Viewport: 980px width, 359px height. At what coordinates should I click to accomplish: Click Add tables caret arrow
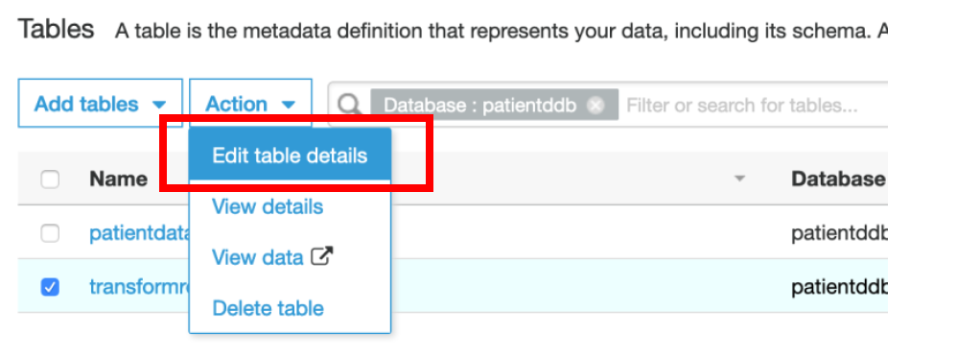159,105
